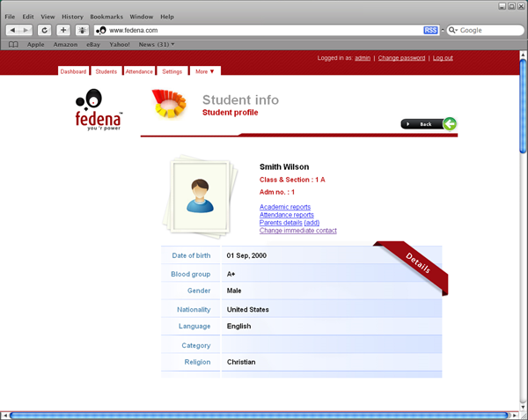Open the Amazon bookmark
Viewport: 528px width, 420px height.
[x=65, y=44]
